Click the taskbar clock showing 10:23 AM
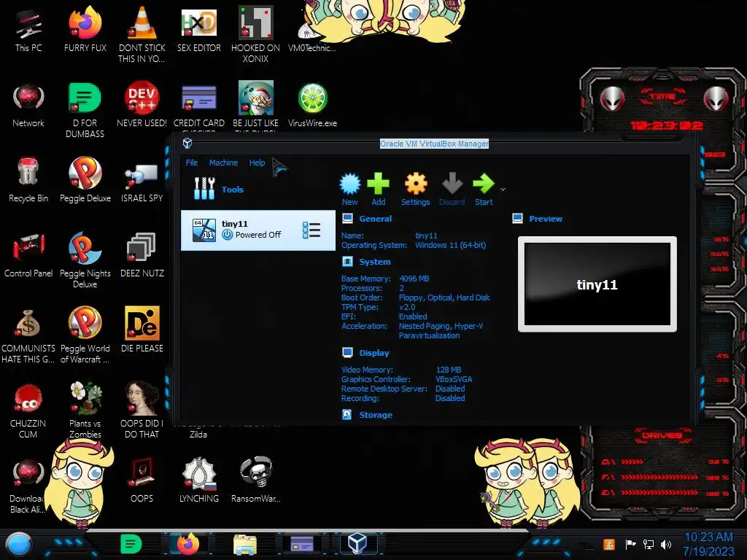Image resolution: width=747 pixels, height=560 pixels. tap(708, 544)
